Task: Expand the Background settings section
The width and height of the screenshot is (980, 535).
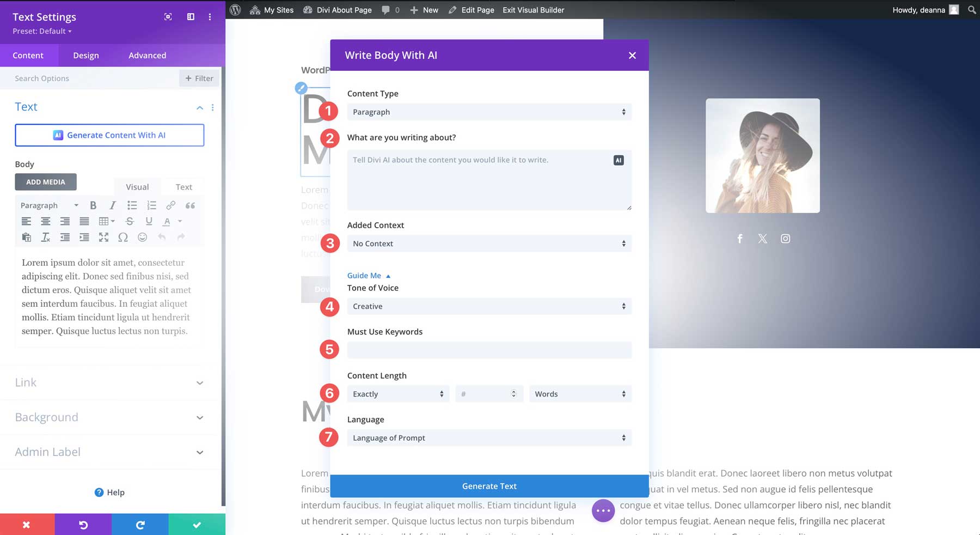Action: click(109, 417)
